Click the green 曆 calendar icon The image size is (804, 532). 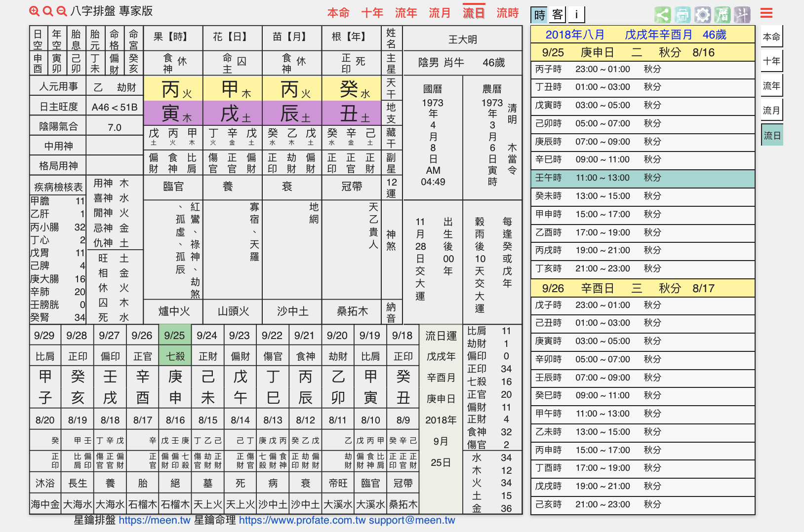[722, 15]
